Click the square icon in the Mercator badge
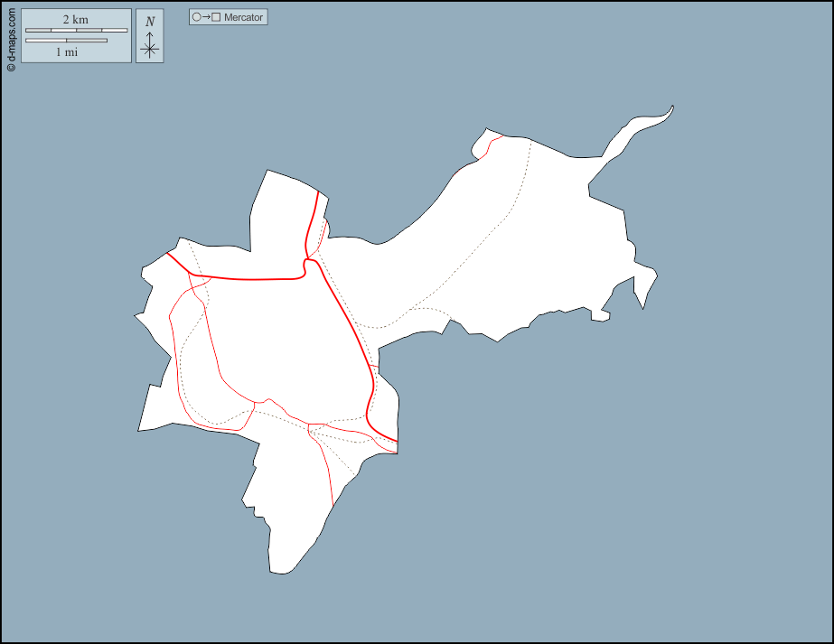 click(216, 17)
